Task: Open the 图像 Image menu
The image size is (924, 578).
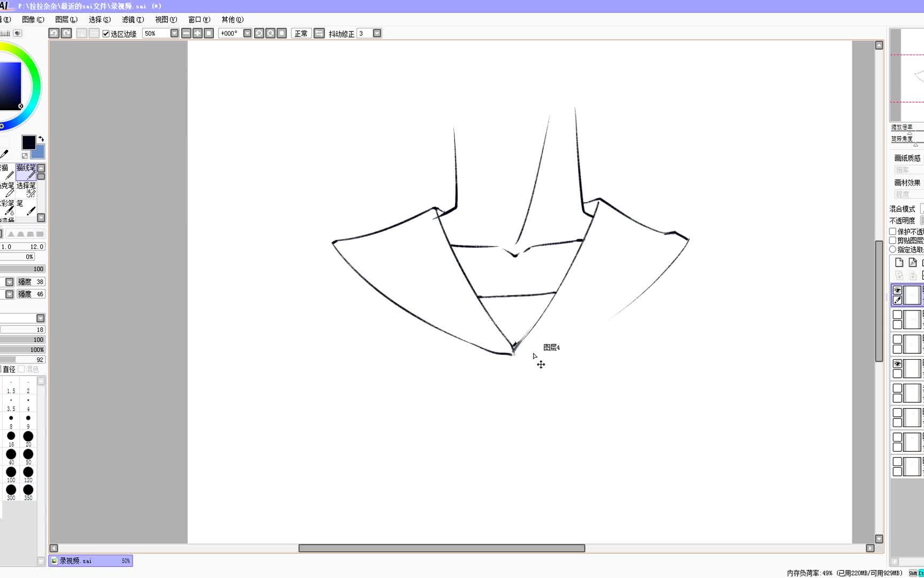Action: coord(33,19)
